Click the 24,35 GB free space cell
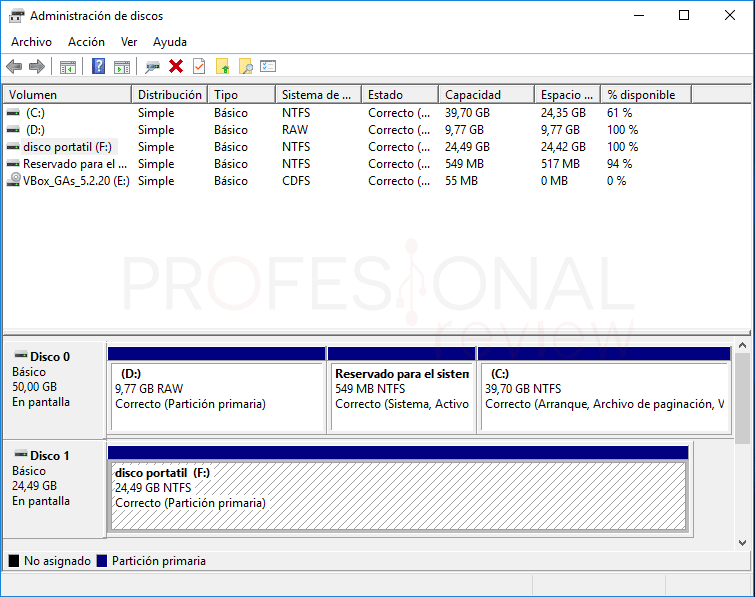 coord(563,113)
